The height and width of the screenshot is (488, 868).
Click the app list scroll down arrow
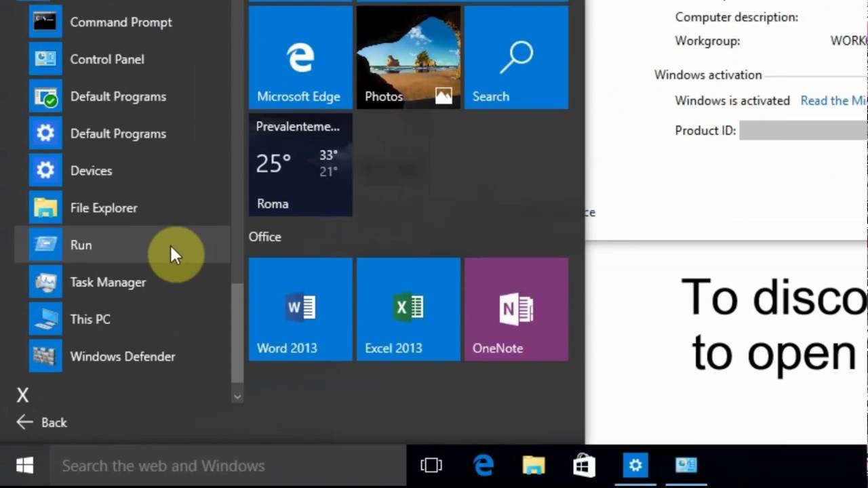pyautogui.click(x=237, y=396)
